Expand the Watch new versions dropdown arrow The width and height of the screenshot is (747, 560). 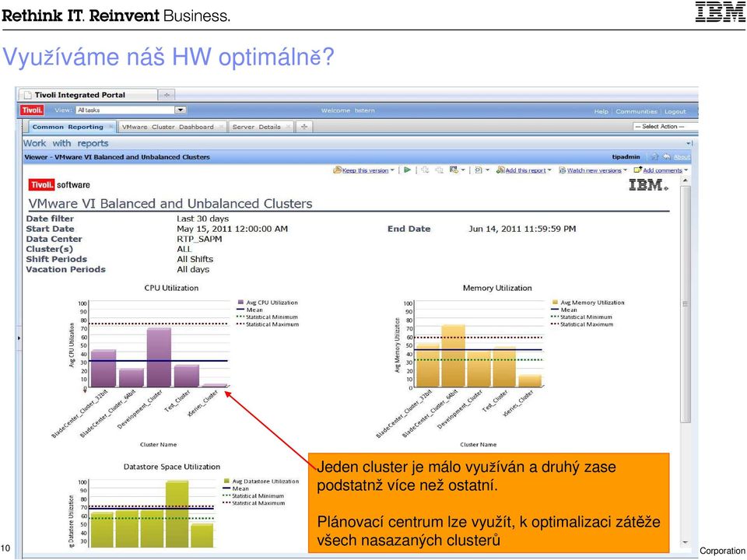pos(625,170)
